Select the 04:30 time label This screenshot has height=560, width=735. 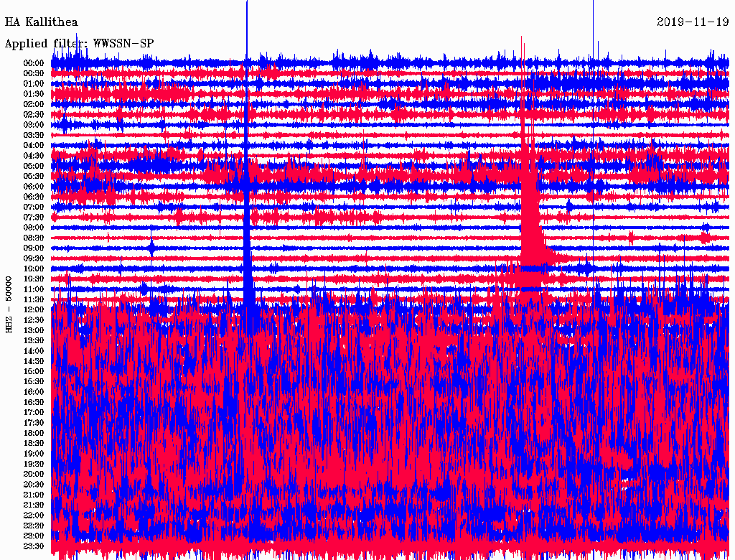[34, 156]
